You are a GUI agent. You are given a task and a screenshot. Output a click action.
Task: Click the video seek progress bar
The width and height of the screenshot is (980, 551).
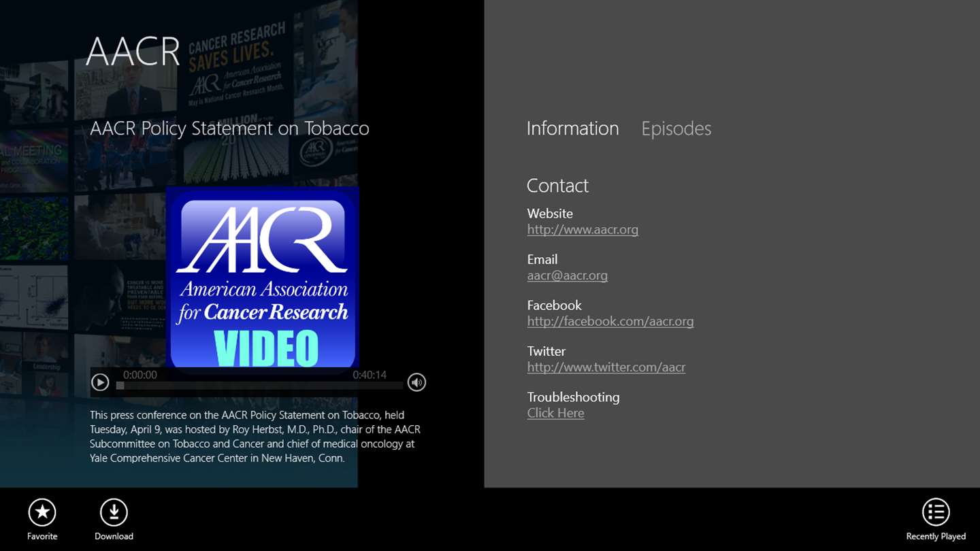(x=260, y=386)
